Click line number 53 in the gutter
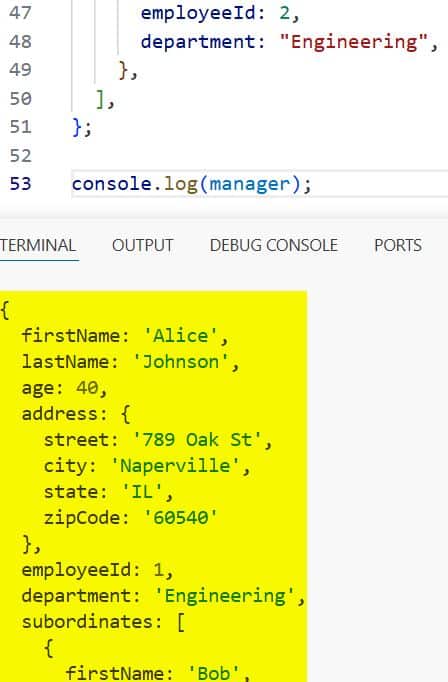448x682 pixels. (20, 184)
